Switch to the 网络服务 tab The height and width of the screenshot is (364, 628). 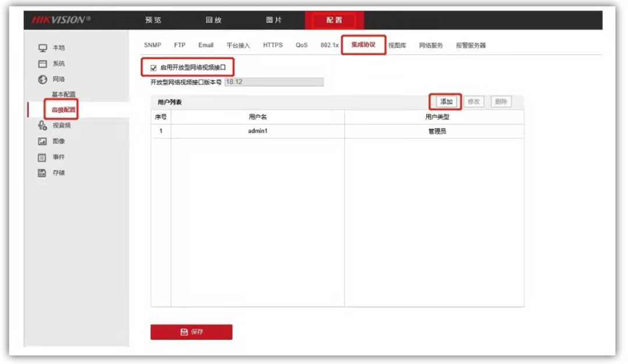click(x=431, y=45)
